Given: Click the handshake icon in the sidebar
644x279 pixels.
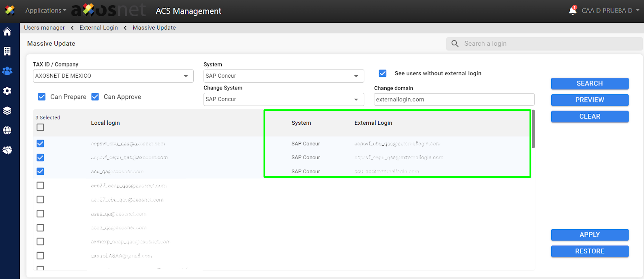Looking at the screenshot, I should click(7, 150).
